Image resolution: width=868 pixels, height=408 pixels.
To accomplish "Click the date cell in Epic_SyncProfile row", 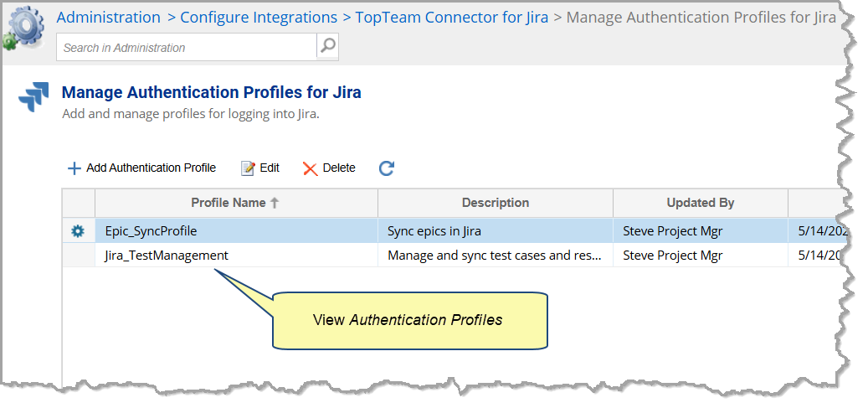I will 819,231.
